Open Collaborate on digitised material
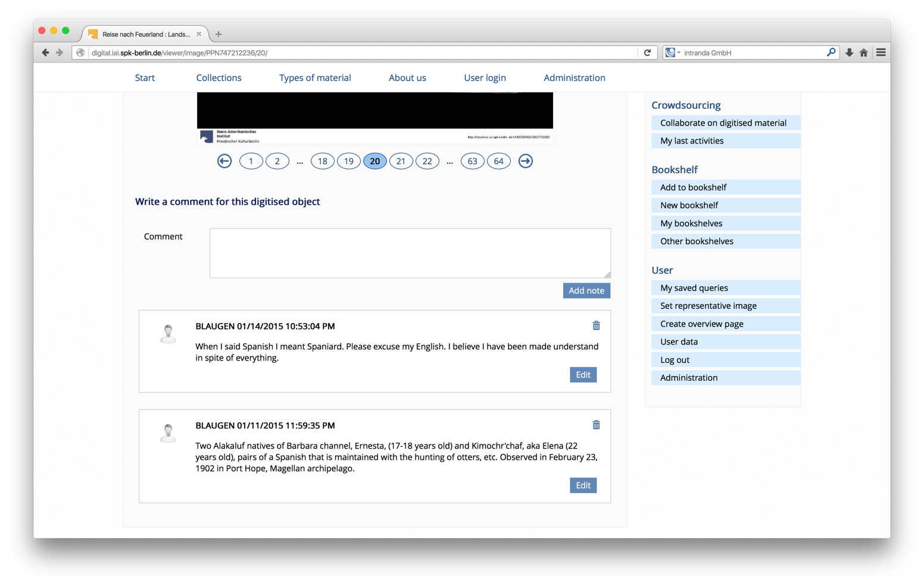The height and width of the screenshot is (586, 924). click(x=726, y=123)
